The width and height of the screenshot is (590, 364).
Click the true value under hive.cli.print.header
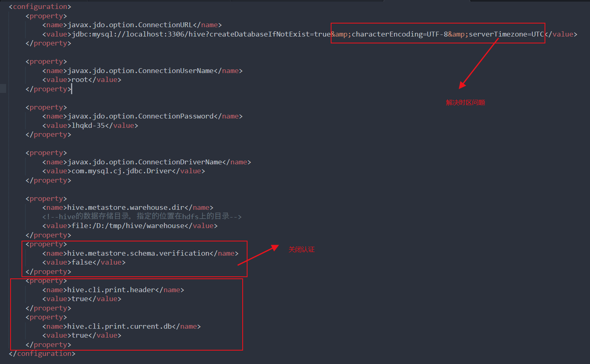[x=80, y=299]
